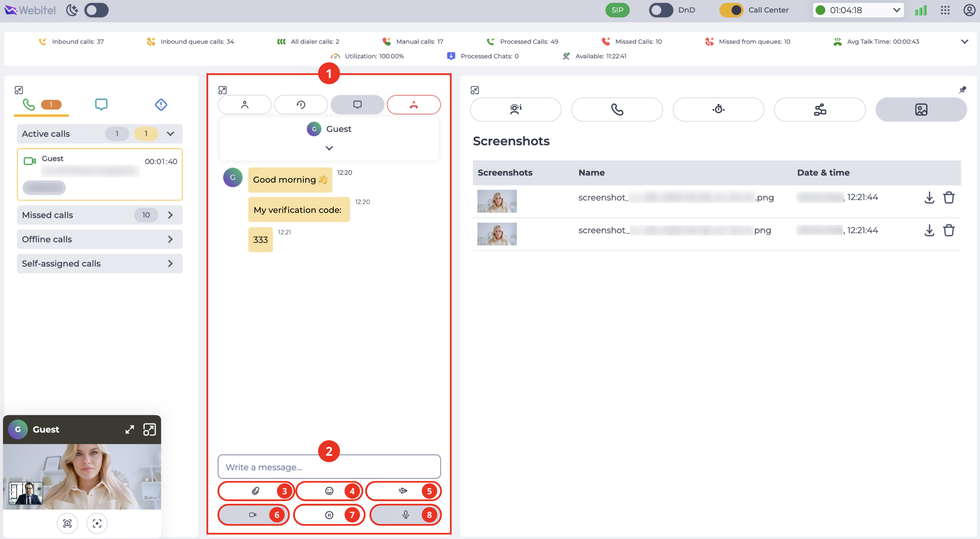This screenshot has width=980, height=539.
Task: Open the second screenshot thumbnail
Action: pyautogui.click(x=497, y=234)
